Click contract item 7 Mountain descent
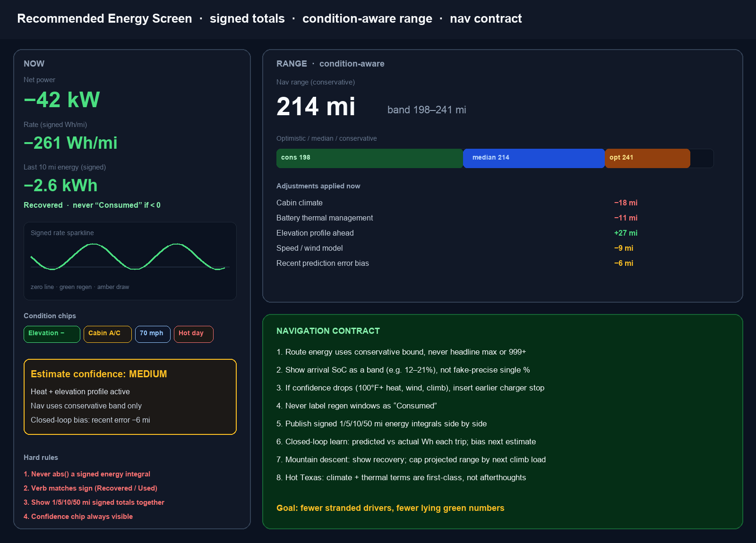 coord(411,459)
